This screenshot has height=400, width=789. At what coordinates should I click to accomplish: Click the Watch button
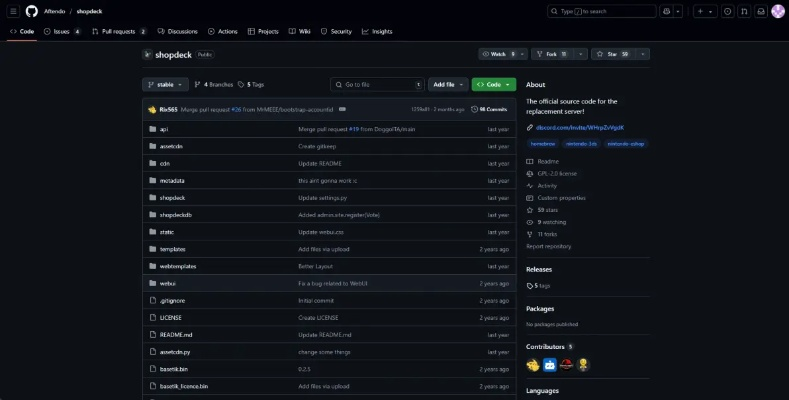[498, 54]
